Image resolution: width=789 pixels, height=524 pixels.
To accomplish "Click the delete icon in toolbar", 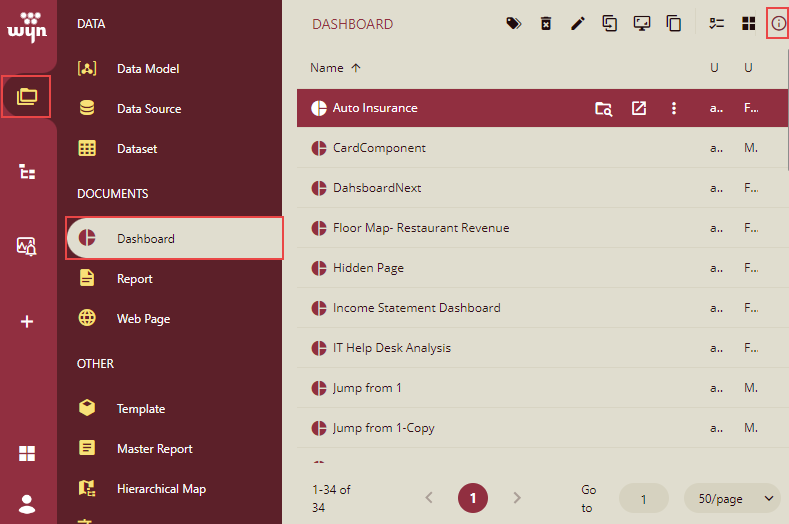I will coord(546,23).
